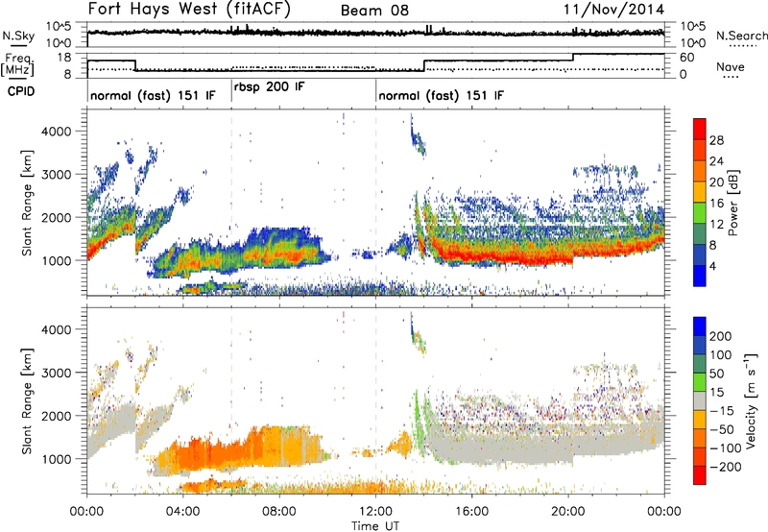Click the blue bottom of power color bar
The image size is (768, 532).
[700, 276]
